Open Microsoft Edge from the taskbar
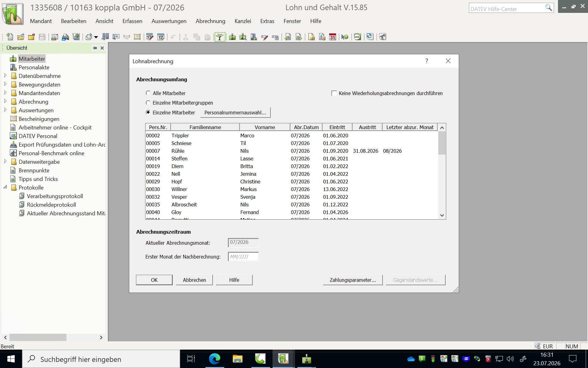 click(x=214, y=359)
